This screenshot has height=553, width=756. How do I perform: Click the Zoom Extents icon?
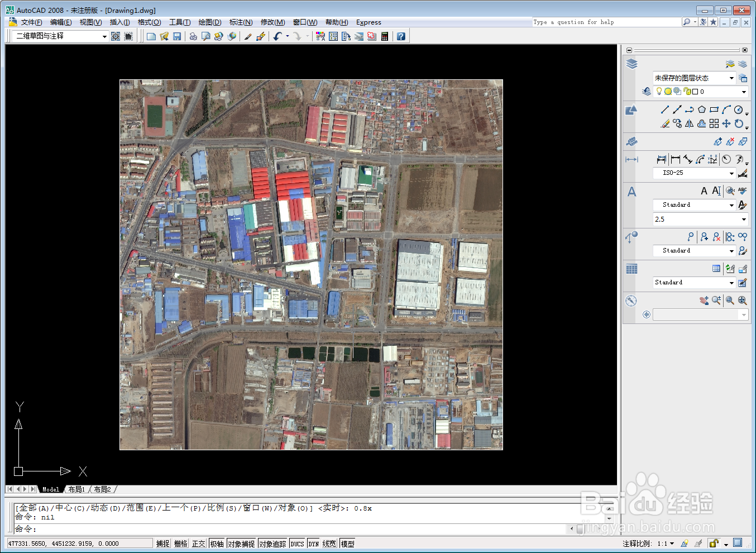743,301
